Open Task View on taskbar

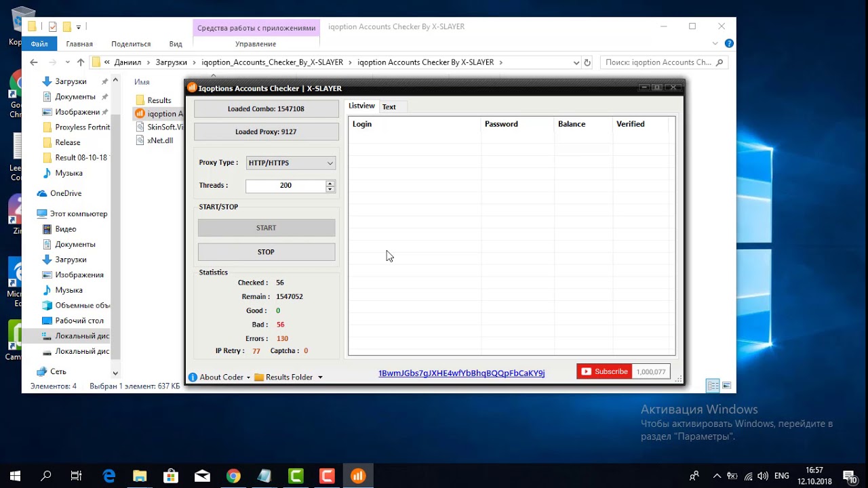77,476
